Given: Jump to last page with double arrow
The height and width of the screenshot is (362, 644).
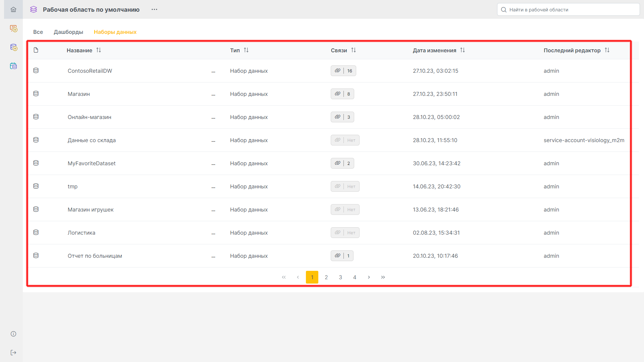Looking at the screenshot, I should 383,277.
